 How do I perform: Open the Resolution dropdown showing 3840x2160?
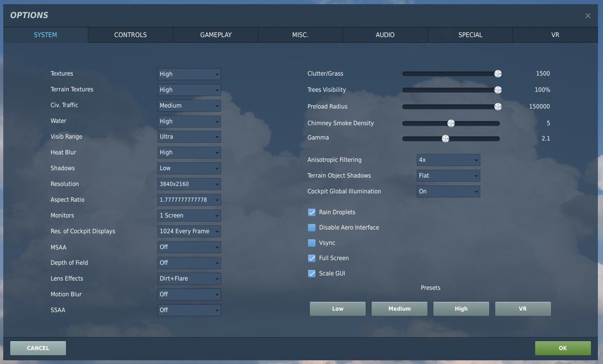click(x=189, y=184)
